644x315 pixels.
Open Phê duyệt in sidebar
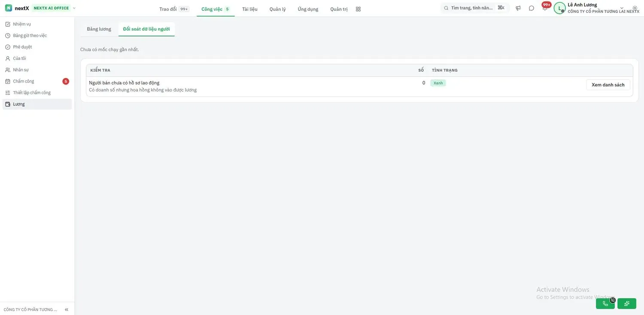coord(37,47)
